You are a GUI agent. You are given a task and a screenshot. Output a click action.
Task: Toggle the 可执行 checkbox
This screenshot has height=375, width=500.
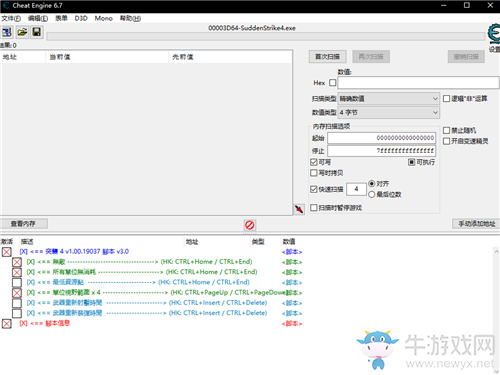411,162
